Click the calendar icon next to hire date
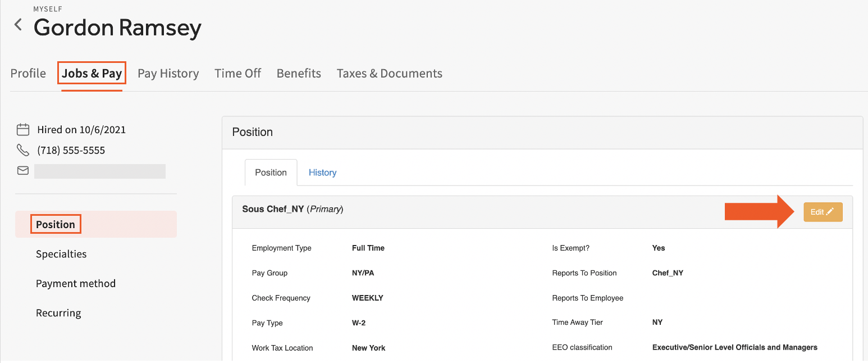 click(23, 130)
